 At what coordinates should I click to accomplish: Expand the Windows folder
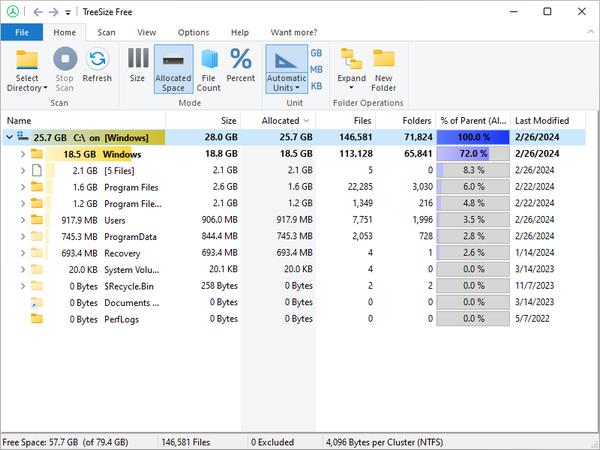click(23, 154)
